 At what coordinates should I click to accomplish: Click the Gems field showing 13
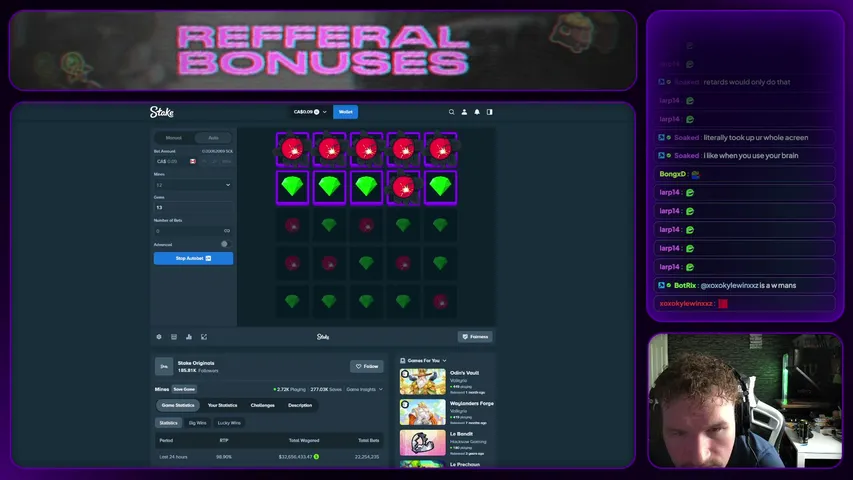pyautogui.click(x=193, y=207)
